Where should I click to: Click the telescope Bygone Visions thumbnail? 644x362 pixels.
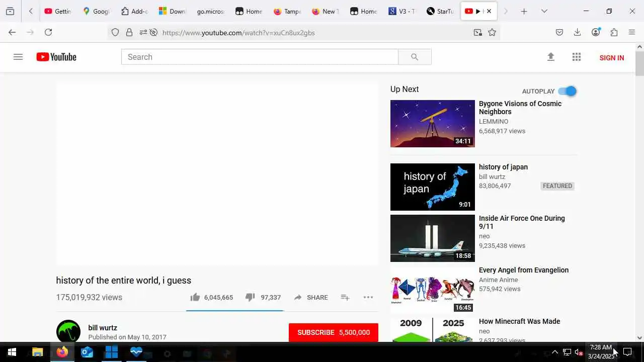pos(433,124)
